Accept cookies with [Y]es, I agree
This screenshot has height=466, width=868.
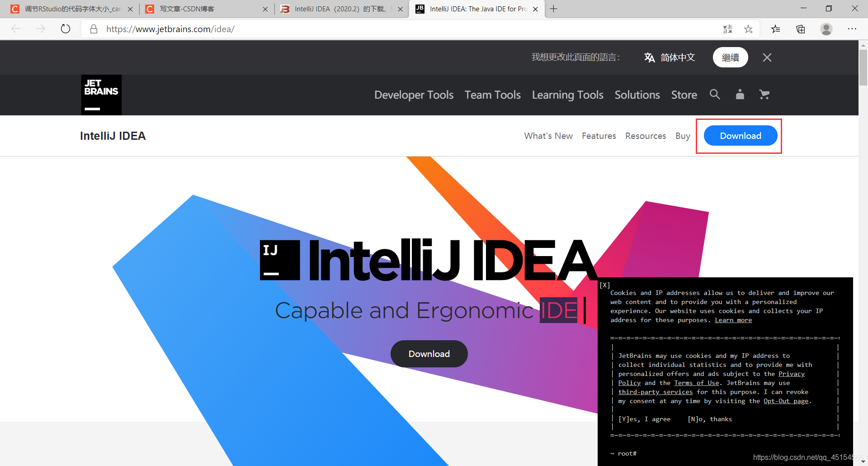(x=644, y=419)
